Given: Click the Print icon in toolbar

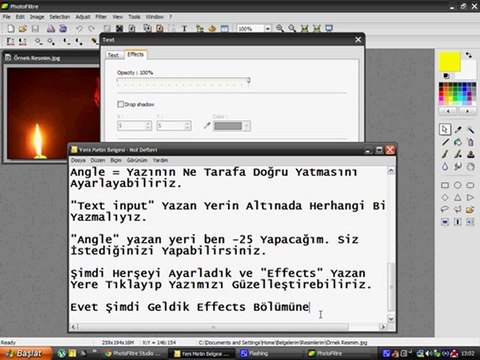Looking at the screenshot, I should [x=51, y=29].
